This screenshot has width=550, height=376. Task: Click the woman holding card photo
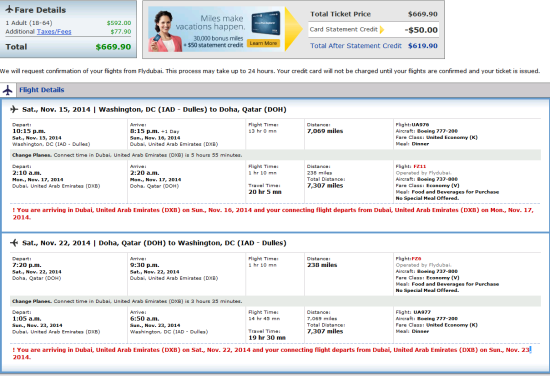click(164, 31)
